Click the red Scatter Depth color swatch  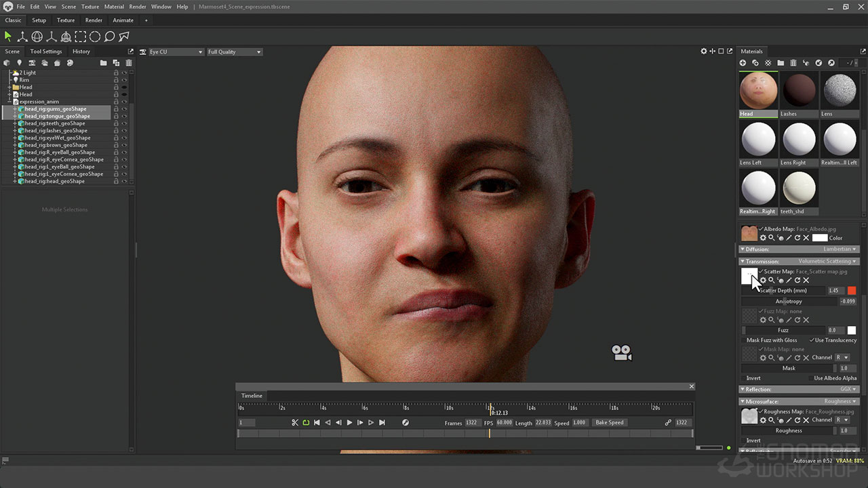852,291
